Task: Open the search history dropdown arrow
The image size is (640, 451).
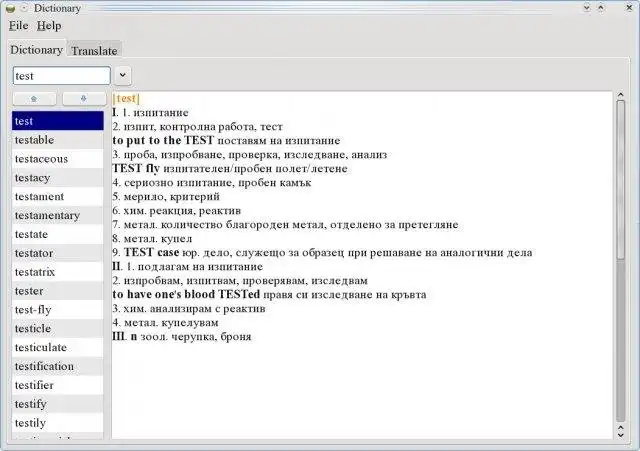Action: point(122,76)
